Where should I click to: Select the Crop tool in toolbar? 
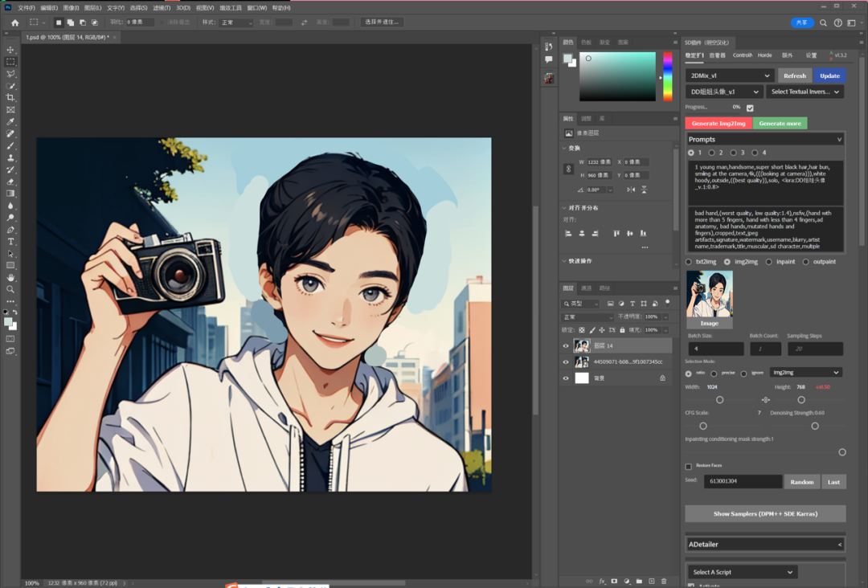pyautogui.click(x=10, y=98)
